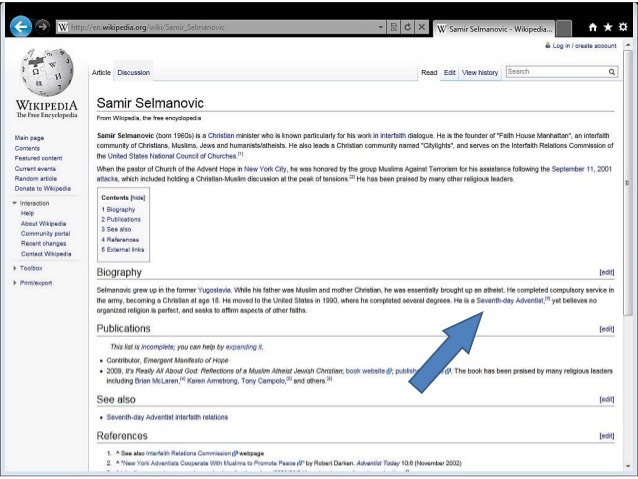Click the page's vertical scrollbar thumb
Viewport: 638px width, 479px height.
628,183
